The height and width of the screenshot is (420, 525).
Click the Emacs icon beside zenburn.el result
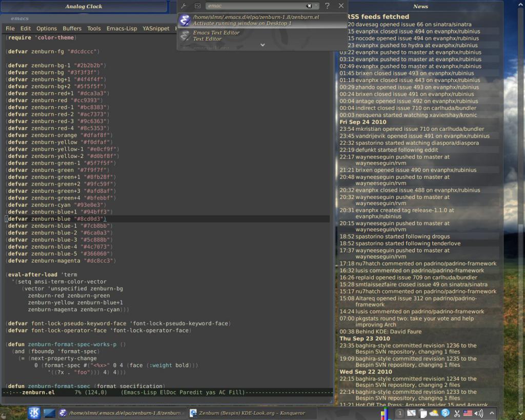[185, 20]
